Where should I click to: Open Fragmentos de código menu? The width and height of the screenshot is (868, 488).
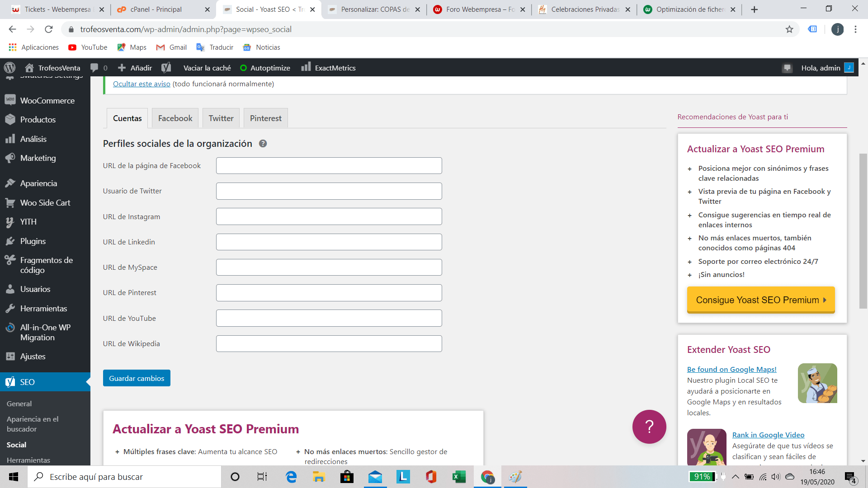pyautogui.click(x=45, y=265)
